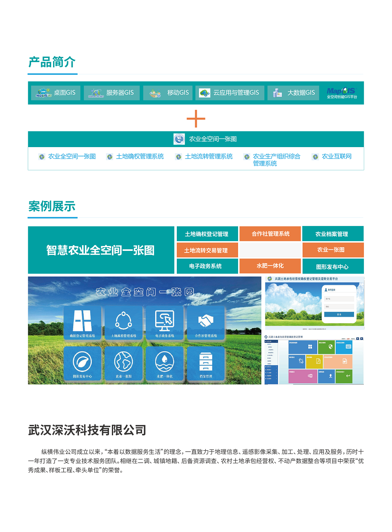
Task: Click the username input field on the login form
Action: (x=339, y=299)
